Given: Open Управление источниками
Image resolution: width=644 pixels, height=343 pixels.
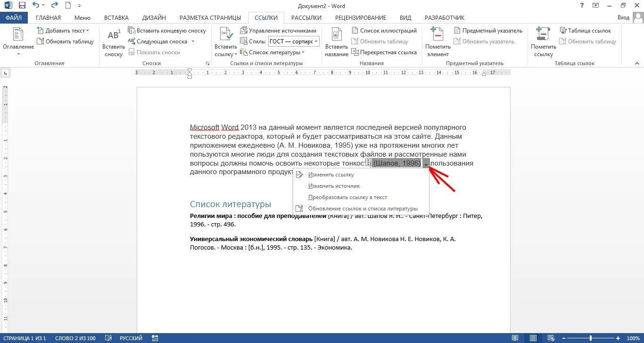Looking at the screenshot, I should (278, 31).
